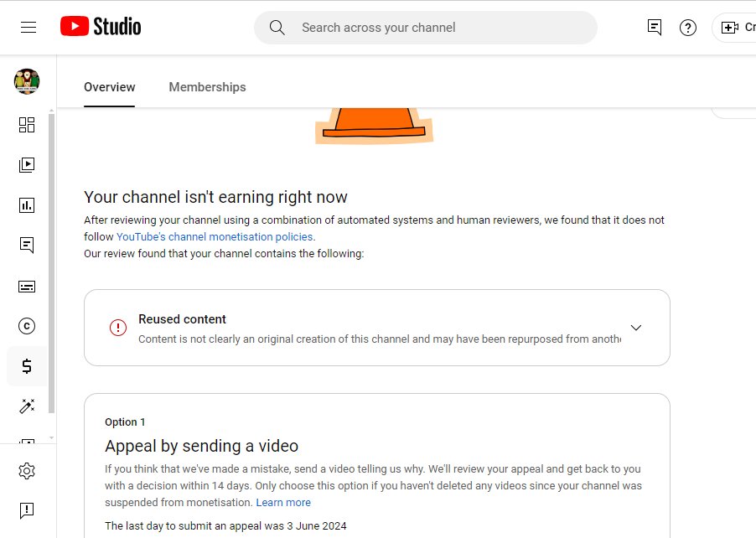Focus the 'Search across your channel' field
756x538 pixels.
[x=425, y=28]
